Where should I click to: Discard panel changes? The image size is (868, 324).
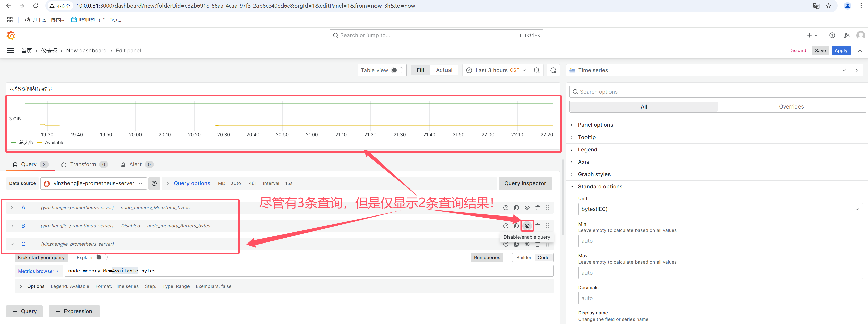pos(797,50)
